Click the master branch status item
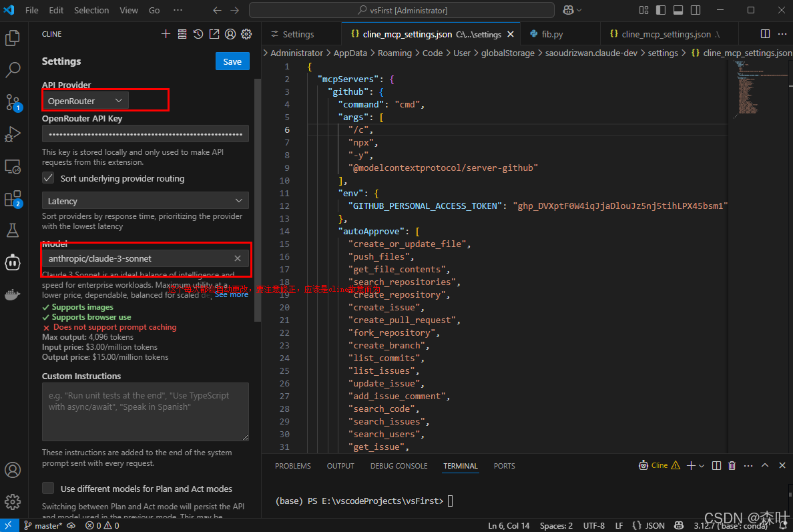This screenshot has width=793, height=532. point(43,525)
